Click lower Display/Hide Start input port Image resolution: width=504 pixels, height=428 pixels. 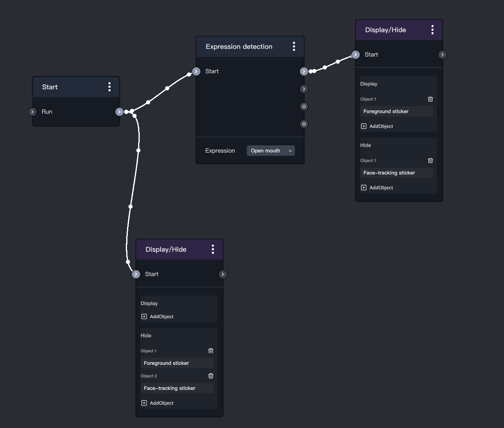pyautogui.click(x=136, y=274)
